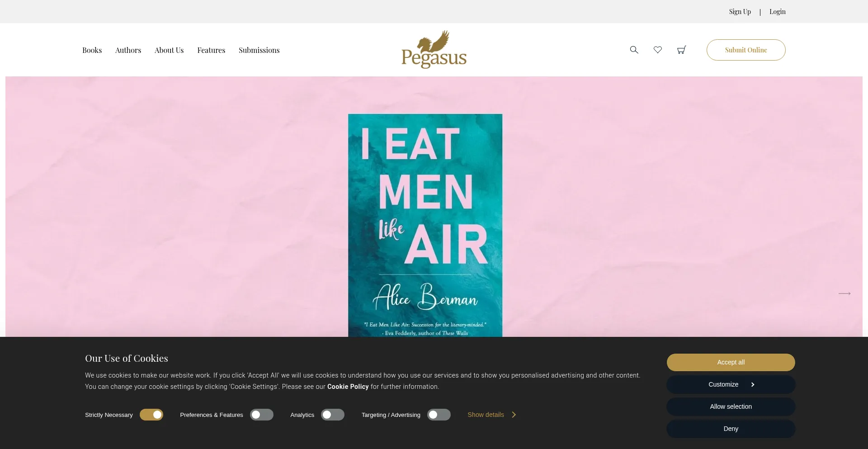Enable Preferences & Features cookies switch
868x449 pixels.
[x=262, y=415]
